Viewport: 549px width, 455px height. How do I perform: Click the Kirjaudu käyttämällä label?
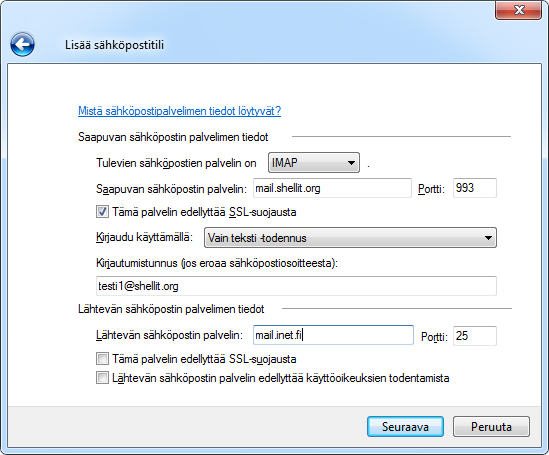(x=144, y=237)
